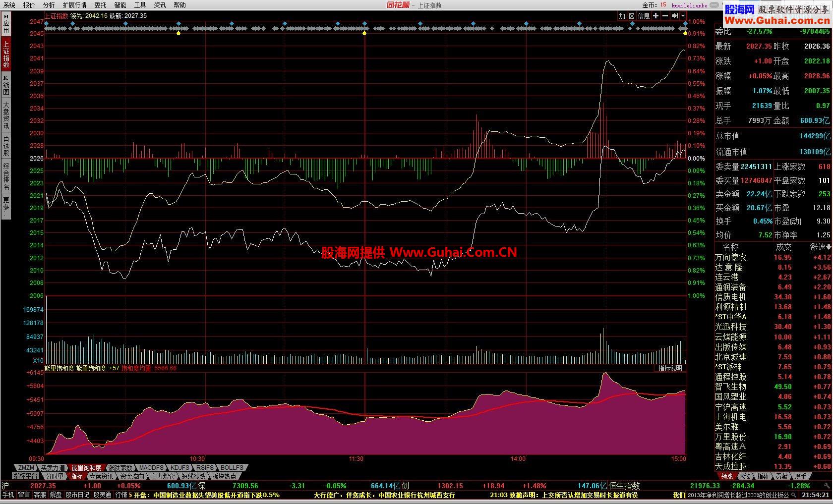Viewport: 833px width, 504px height.
Task: Select the 能量饱和度 indicator tab
Action: point(86,468)
